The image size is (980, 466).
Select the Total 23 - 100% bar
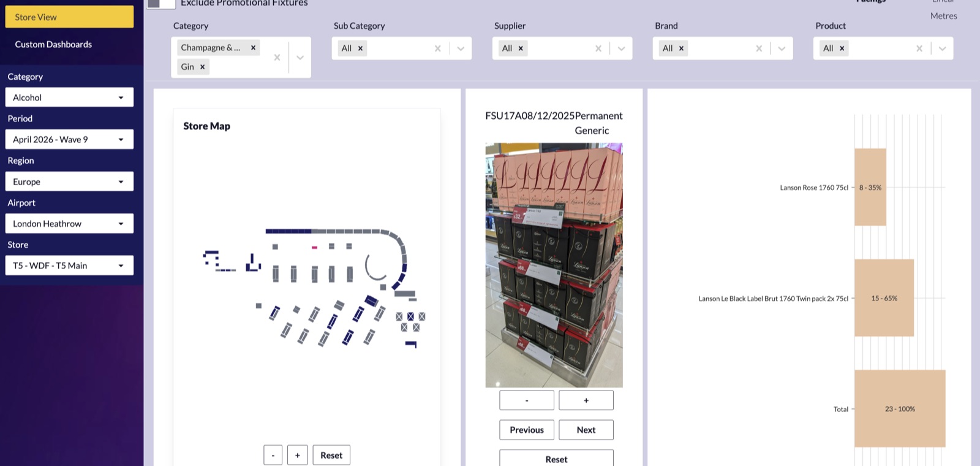(x=900, y=408)
